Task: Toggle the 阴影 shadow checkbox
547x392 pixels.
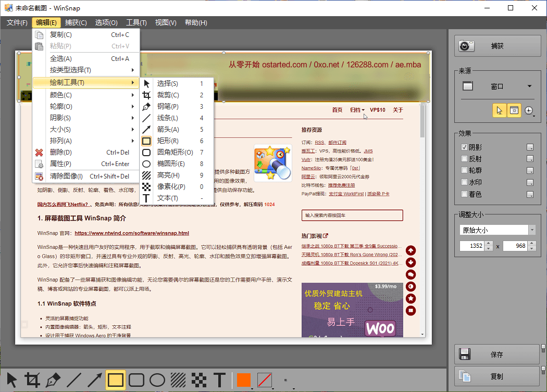Action: pyautogui.click(x=464, y=147)
